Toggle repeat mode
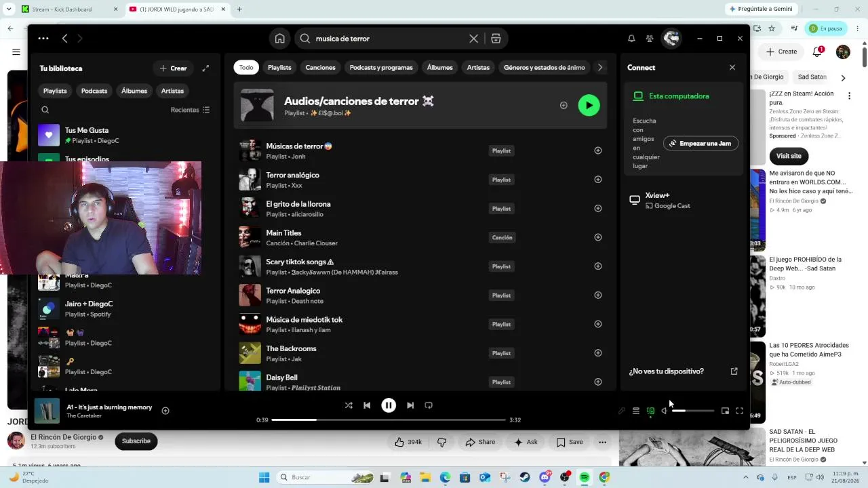Screen dimensions: 868x488 429,405
